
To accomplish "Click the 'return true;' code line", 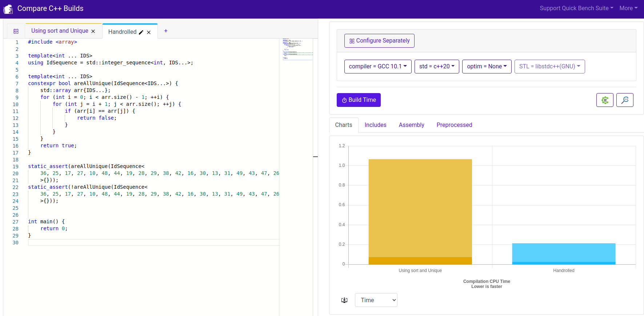I will coord(59,146).
